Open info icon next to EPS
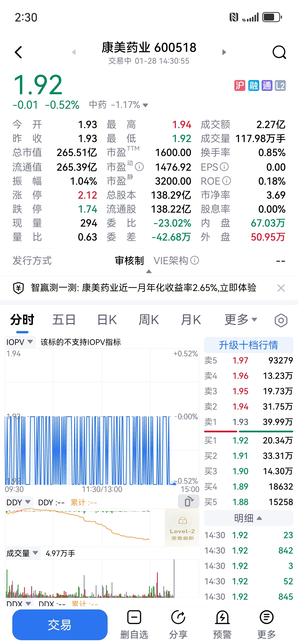 tap(224, 167)
